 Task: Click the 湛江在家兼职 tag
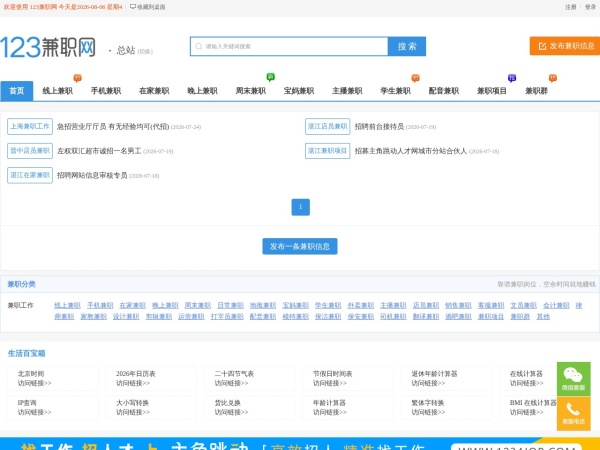30,175
